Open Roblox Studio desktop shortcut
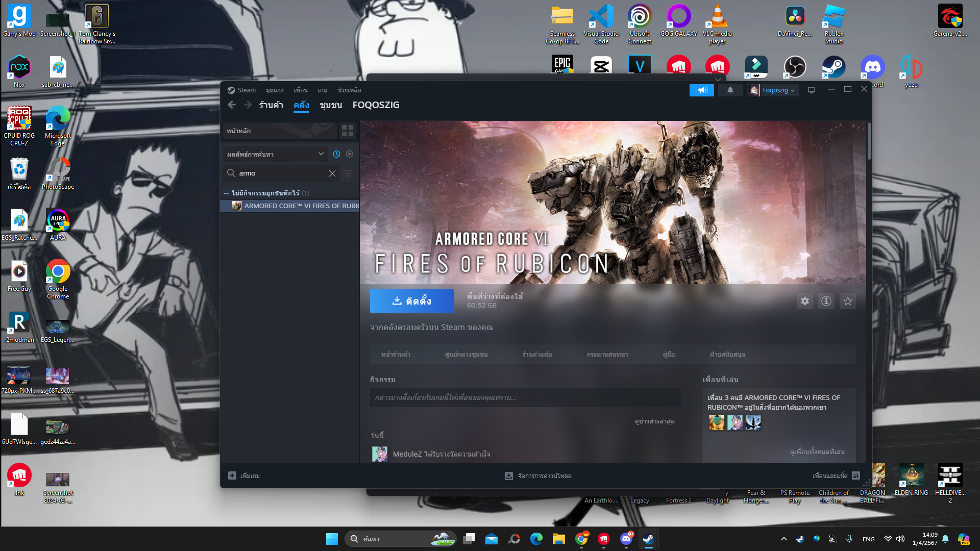Viewport: 980px width, 551px height. 834,24
